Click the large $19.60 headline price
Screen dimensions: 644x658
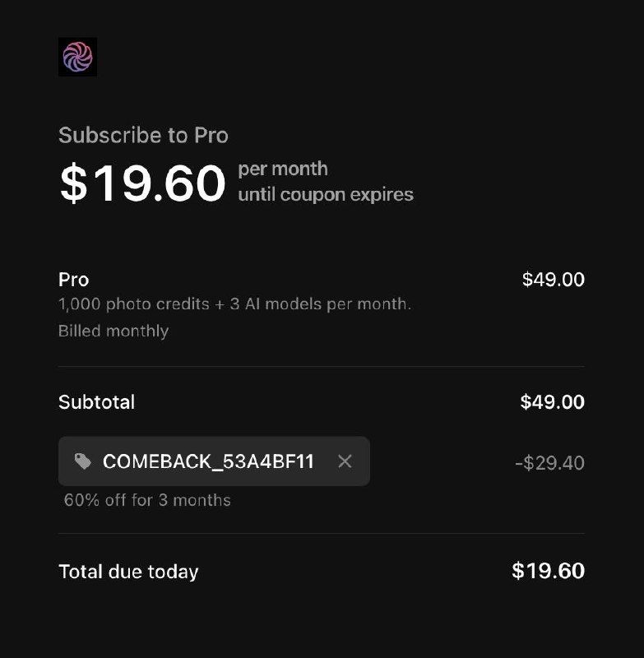pyautogui.click(x=142, y=183)
